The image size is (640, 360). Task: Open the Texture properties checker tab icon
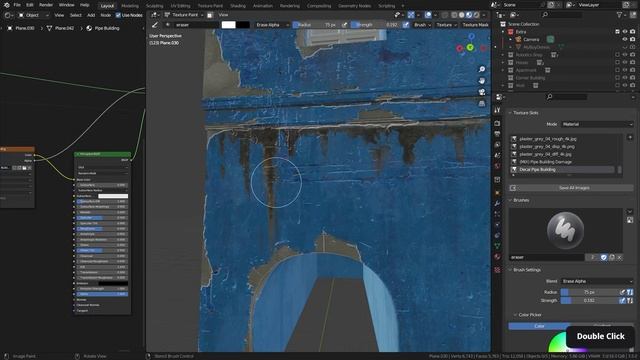click(x=497, y=270)
